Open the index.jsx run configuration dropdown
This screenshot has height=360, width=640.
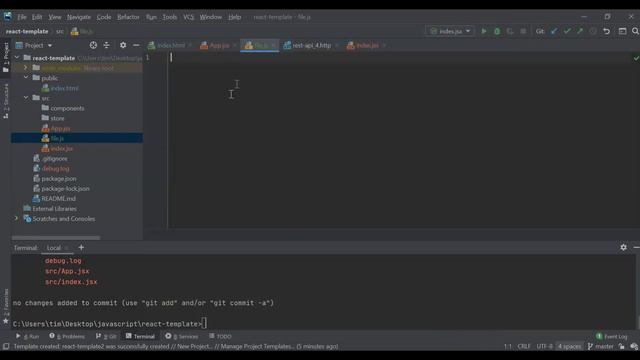point(450,31)
